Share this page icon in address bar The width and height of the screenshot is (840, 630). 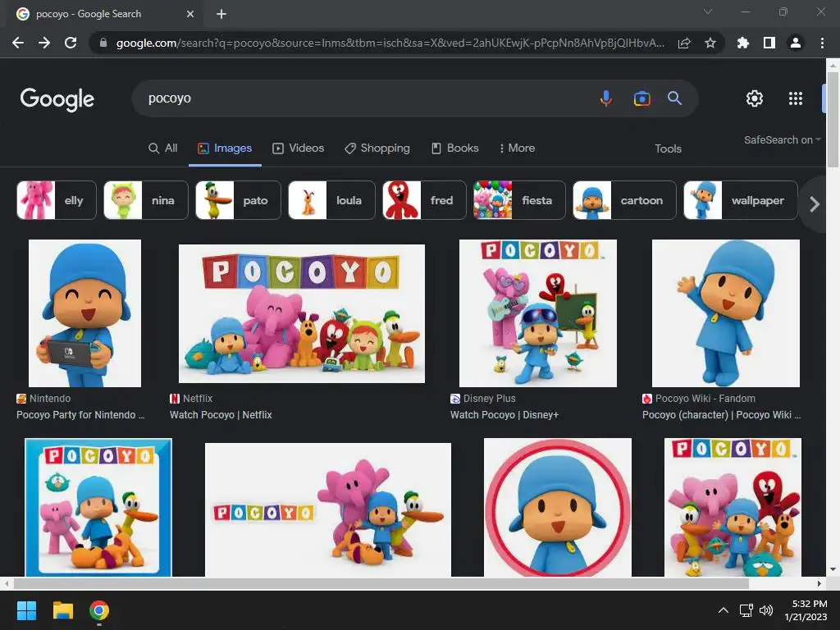(x=684, y=43)
